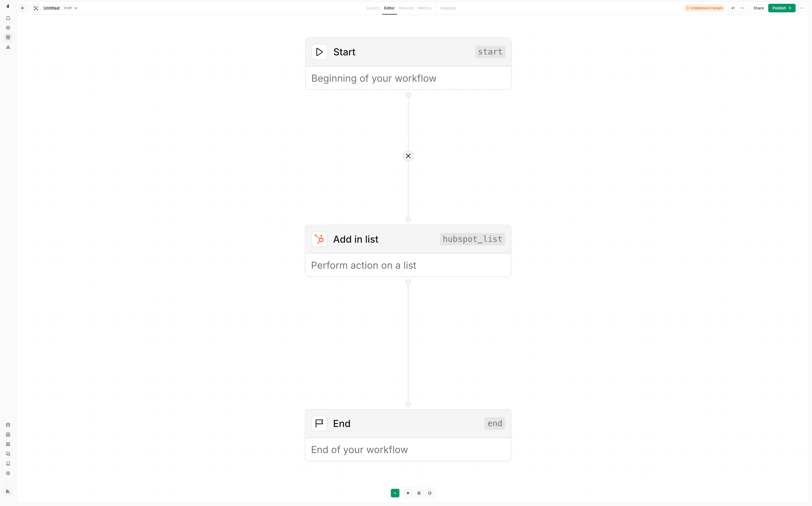This screenshot has height=506, width=812.
Task: Click 'Perform action on a list' text
Action: (364, 265)
